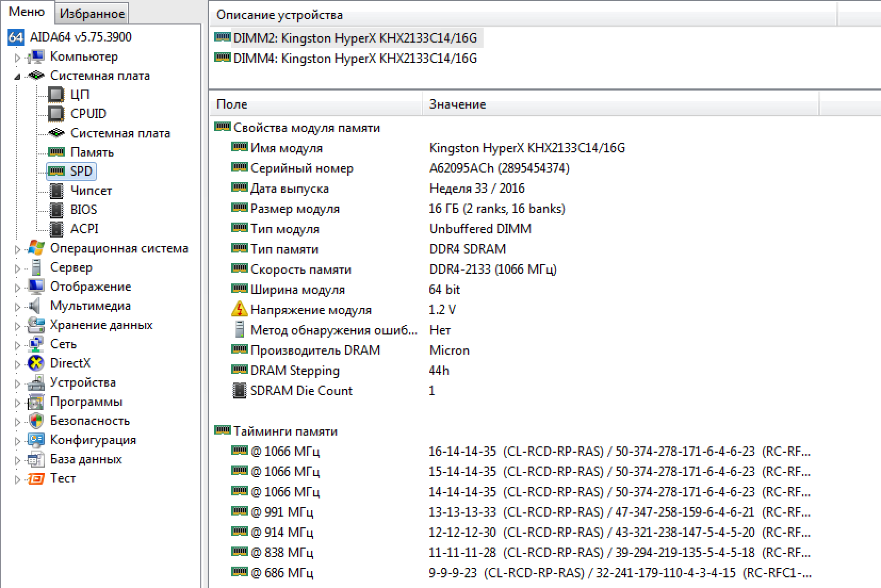This screenshot has width=881, height=588.
Task: Select the DRAM Stepping field
Action: click(295, 371)
